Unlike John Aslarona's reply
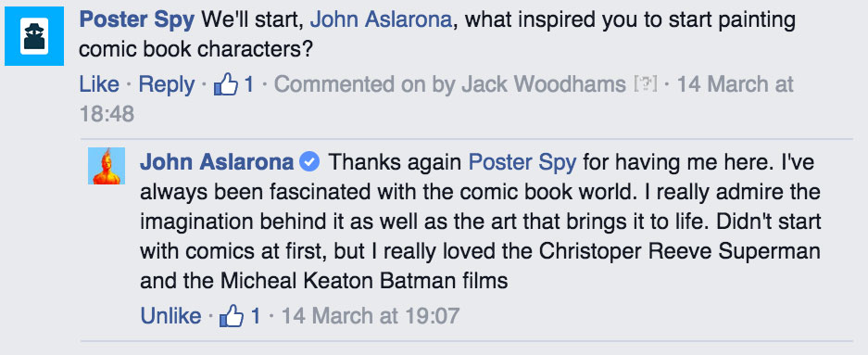Screen dimensions: 868x355 (x=170, y=316)
